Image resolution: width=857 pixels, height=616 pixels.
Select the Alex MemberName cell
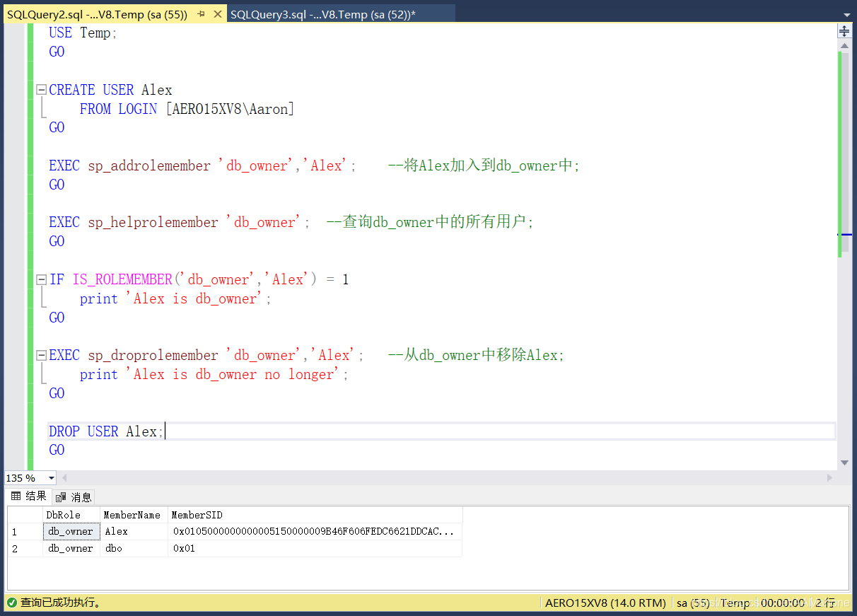[134, 531]
